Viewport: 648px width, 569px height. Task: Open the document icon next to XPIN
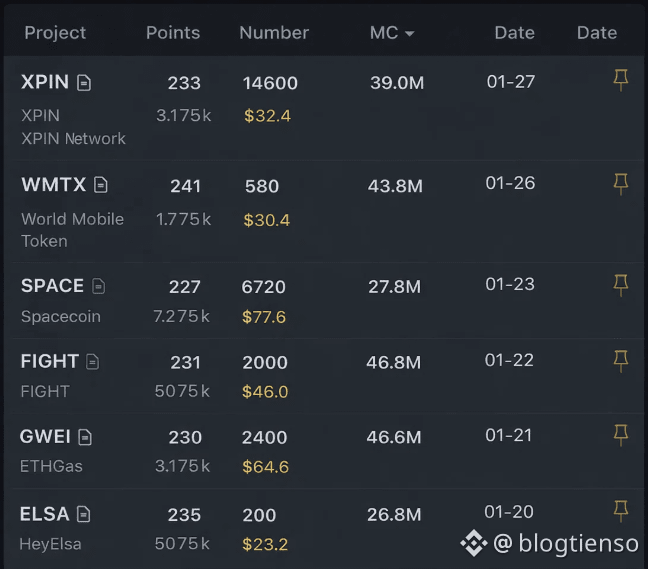click(84, 83)
